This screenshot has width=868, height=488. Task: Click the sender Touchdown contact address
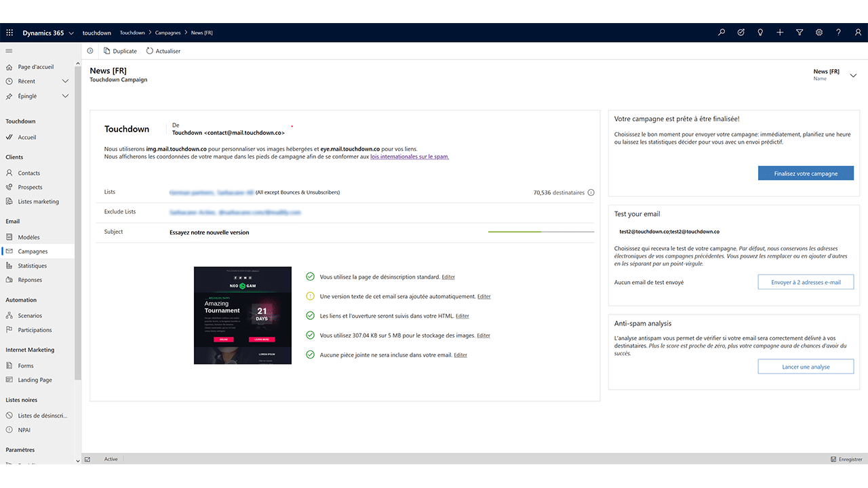(229, 133)
